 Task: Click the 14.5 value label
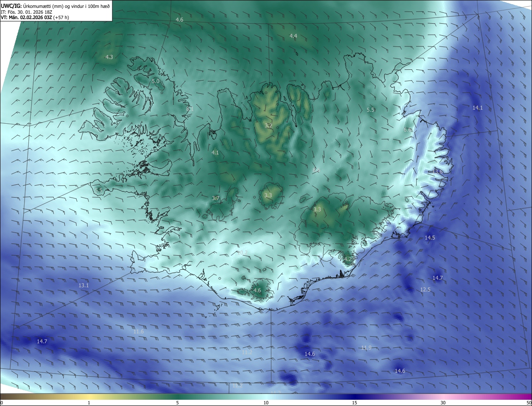pos(430,238)
